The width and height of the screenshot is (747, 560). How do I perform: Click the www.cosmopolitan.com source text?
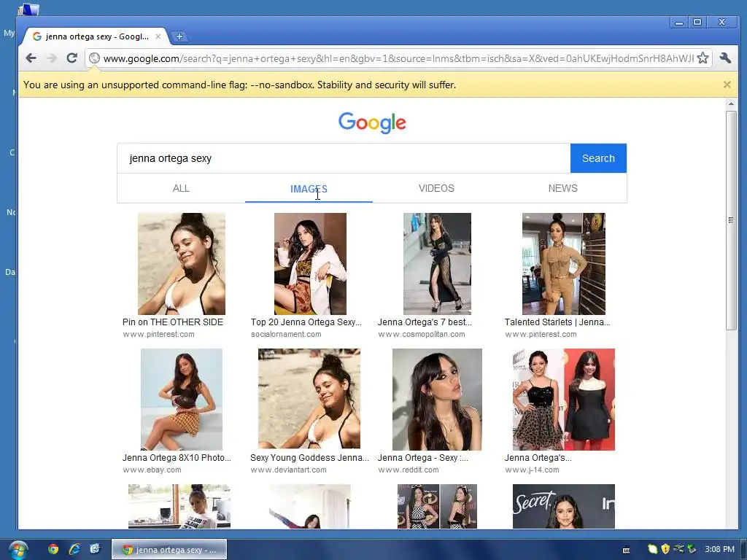pos(422,334)
